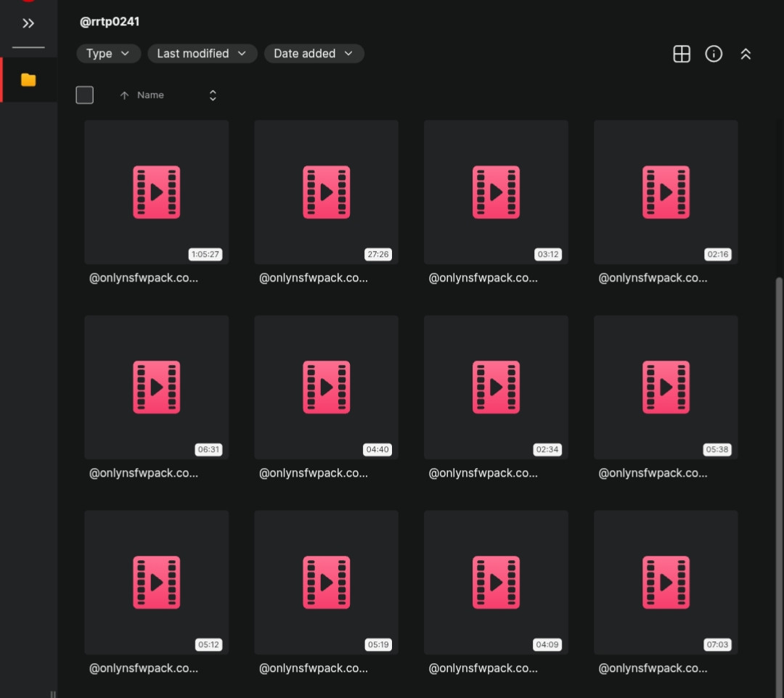The image size is (784, 698).
Task: Tick the select-all checkbox
Action: tap(84, 95)
